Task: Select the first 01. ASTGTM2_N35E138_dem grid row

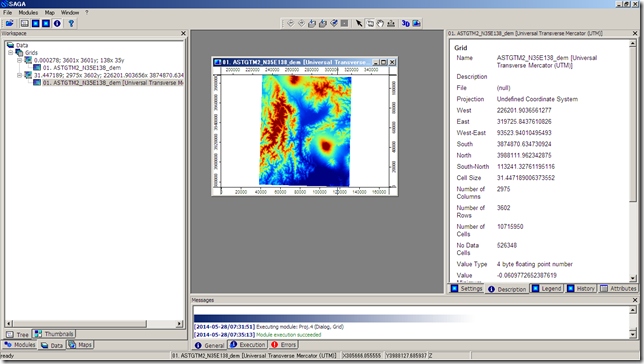Action: pyautogui.click(x=81, y=68)
